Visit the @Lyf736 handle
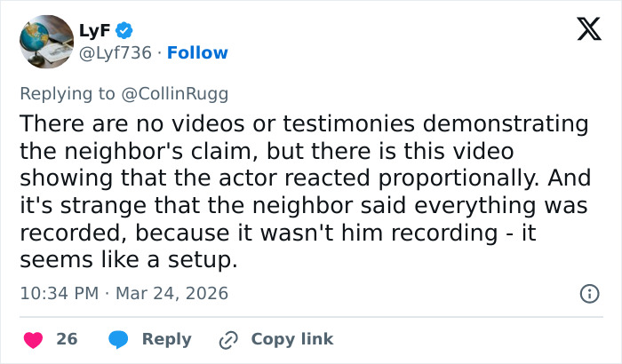This screenshot has width=622, height=364. [x=117, y=52]
